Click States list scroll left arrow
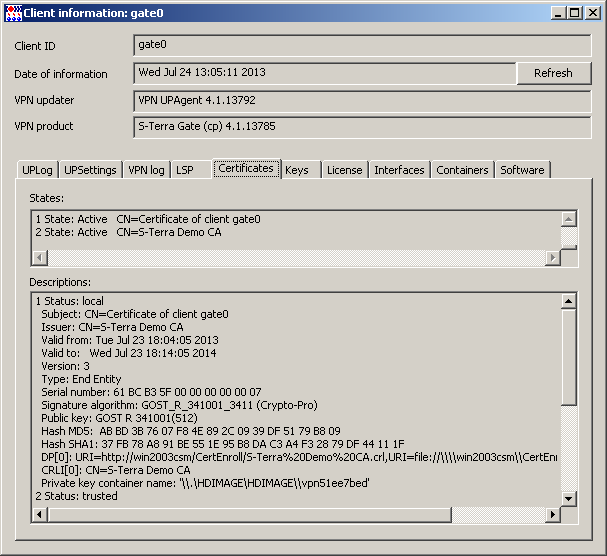 click(x=40, y=257)
